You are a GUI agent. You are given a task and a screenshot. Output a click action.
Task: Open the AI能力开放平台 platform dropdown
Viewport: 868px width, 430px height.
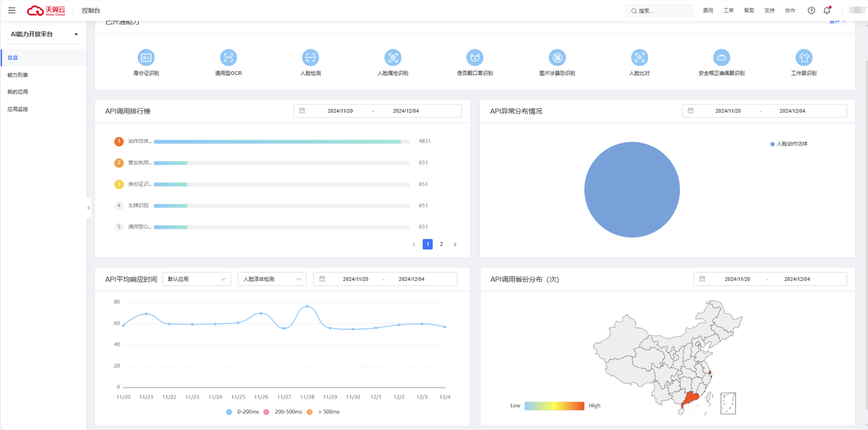[44, 34]
